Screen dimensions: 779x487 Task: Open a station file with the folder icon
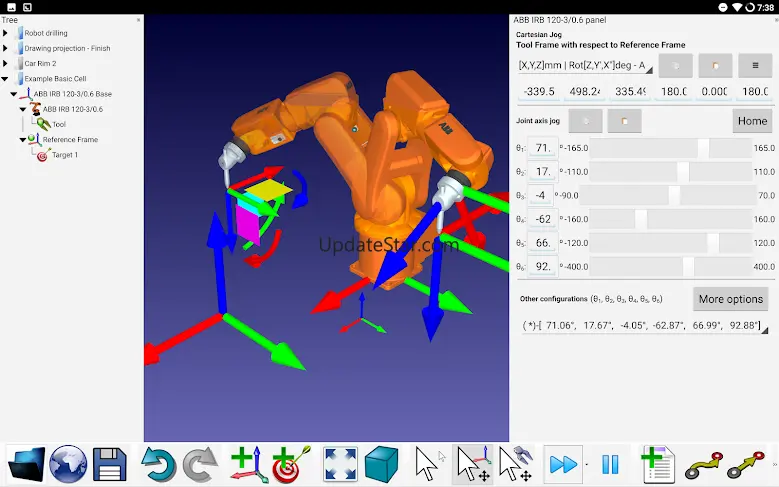(26, 465)
